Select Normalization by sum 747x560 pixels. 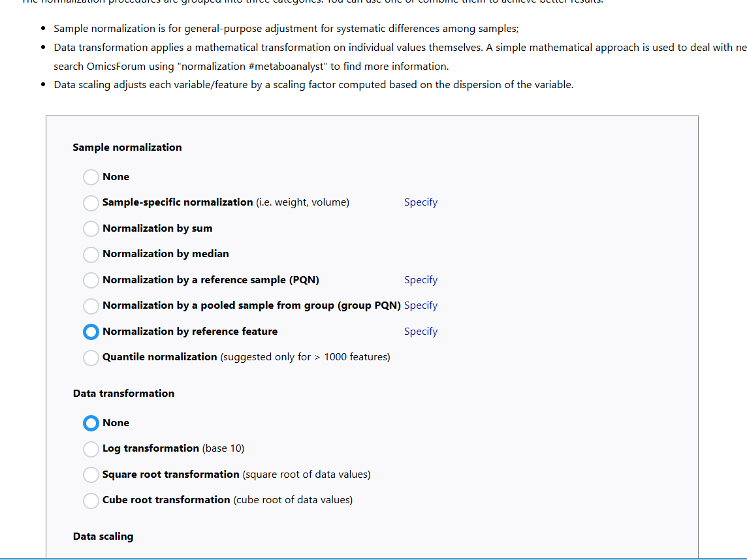(91, 228)
